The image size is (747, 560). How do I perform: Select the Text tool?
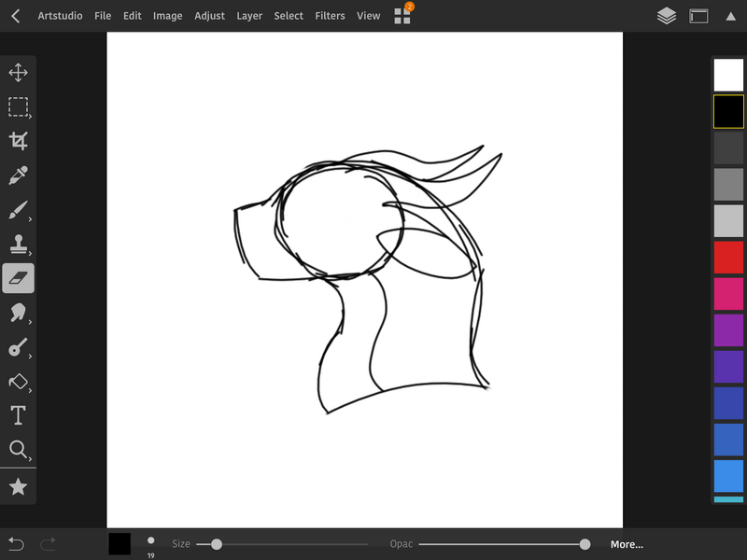coord(18,415)
